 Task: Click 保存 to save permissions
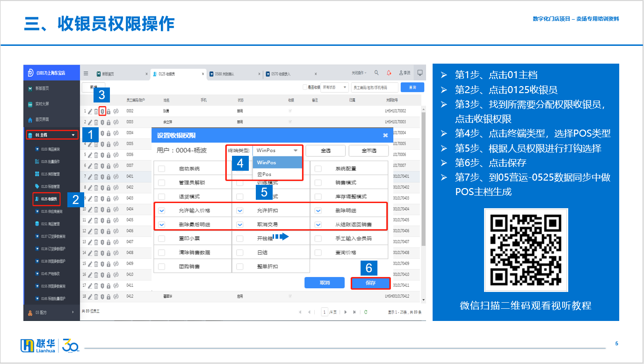click(x=370, y=283)
